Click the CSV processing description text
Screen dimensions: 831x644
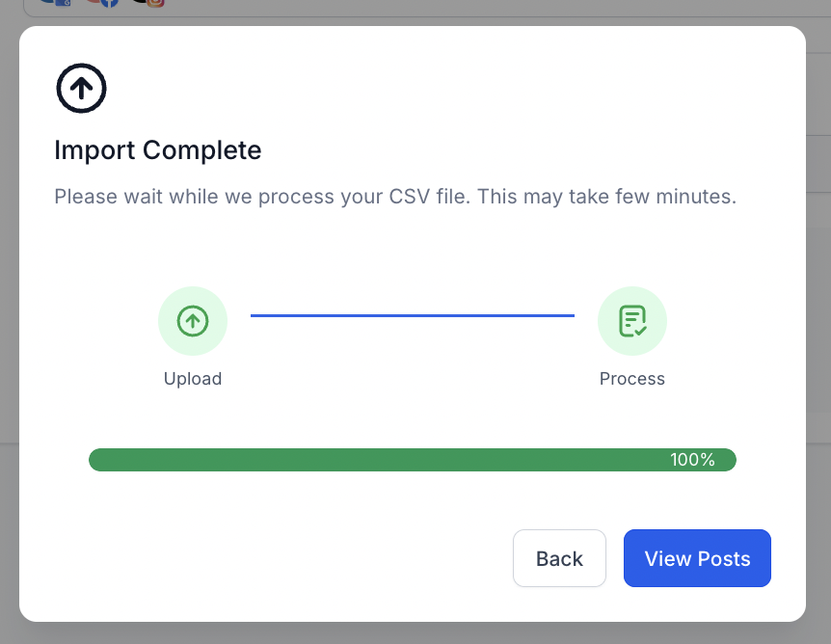tap(395, 198)
